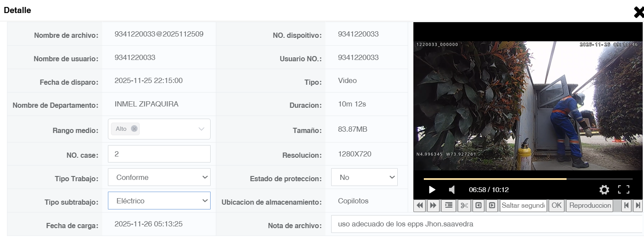Click the Tipo value Video

coord(347,80)
